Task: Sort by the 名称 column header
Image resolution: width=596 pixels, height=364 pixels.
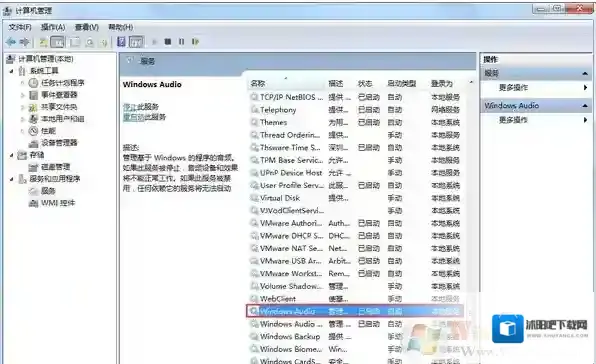Action: 258,83
